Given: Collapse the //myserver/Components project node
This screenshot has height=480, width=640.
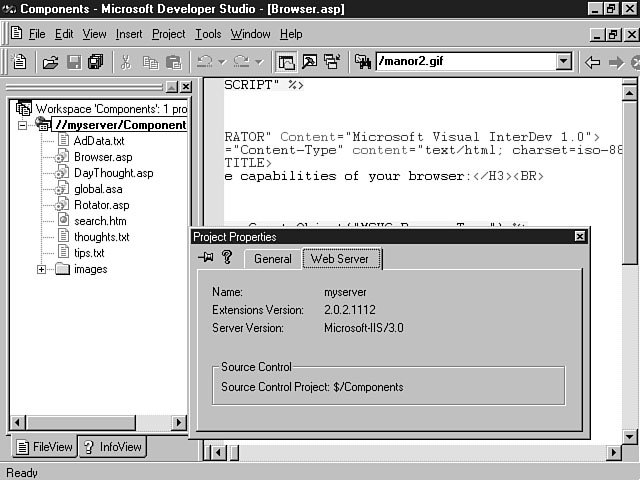Looking at the screenshot, I should click(x=23, y=125).
